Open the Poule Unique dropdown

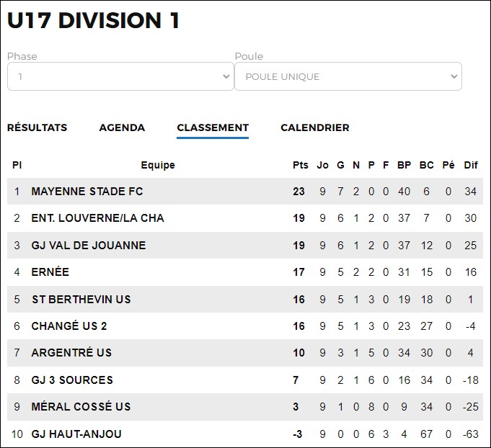(348, 76)
